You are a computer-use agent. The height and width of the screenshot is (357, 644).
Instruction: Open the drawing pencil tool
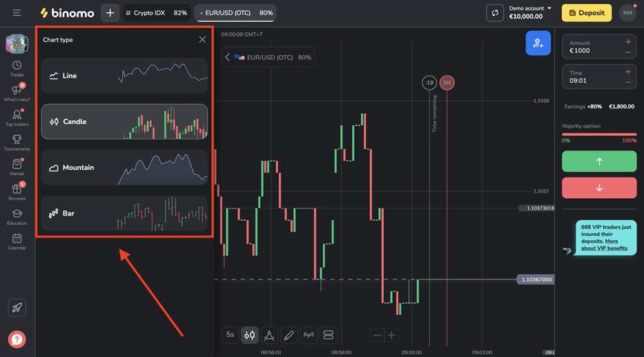click(x=289, y=335)
